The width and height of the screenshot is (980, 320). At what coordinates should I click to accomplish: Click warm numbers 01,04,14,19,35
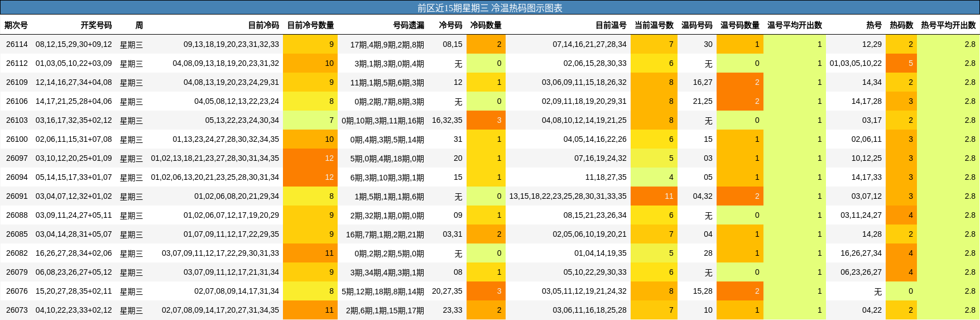pyautogui.click(x=601, y=253)
